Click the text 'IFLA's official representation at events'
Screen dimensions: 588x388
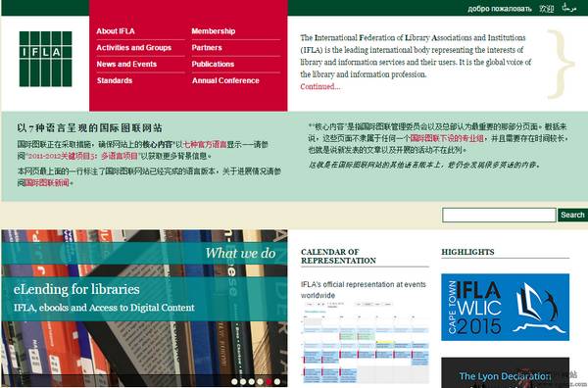point(364,284)
